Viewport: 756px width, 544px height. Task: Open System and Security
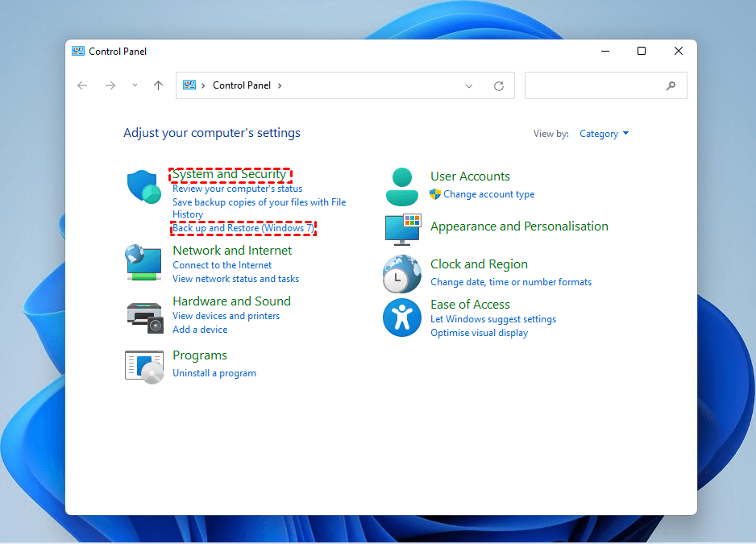point(230,174)
